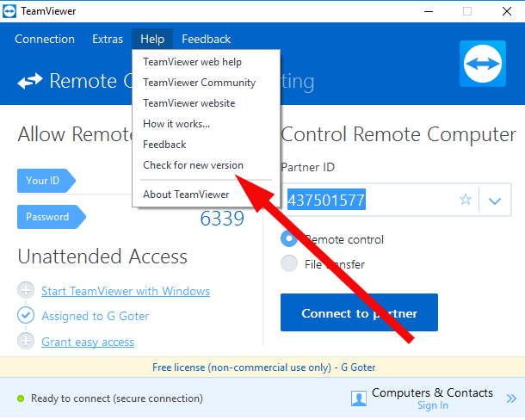
Task: Click the Password label tag
Action: pyautogui.click(x=52, y=217)
